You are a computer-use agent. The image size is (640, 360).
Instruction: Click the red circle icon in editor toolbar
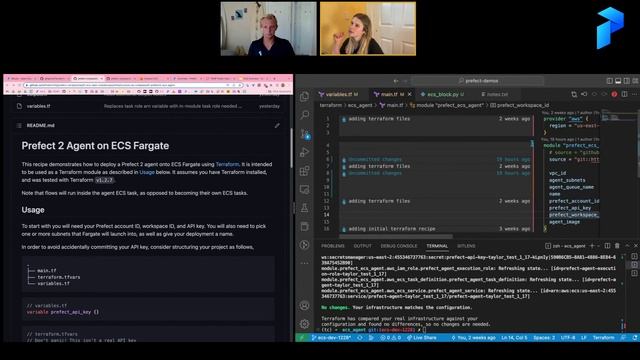[x=614, y=94]
